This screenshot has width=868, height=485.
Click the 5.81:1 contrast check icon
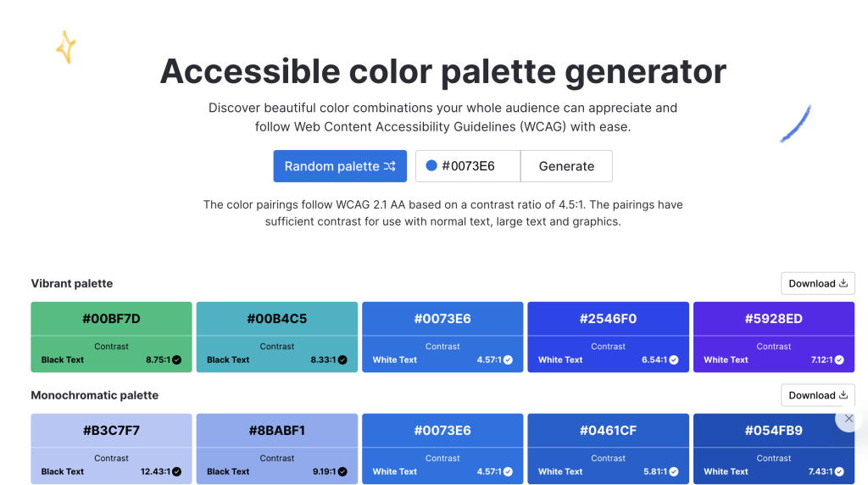click(x=673, y=471)
